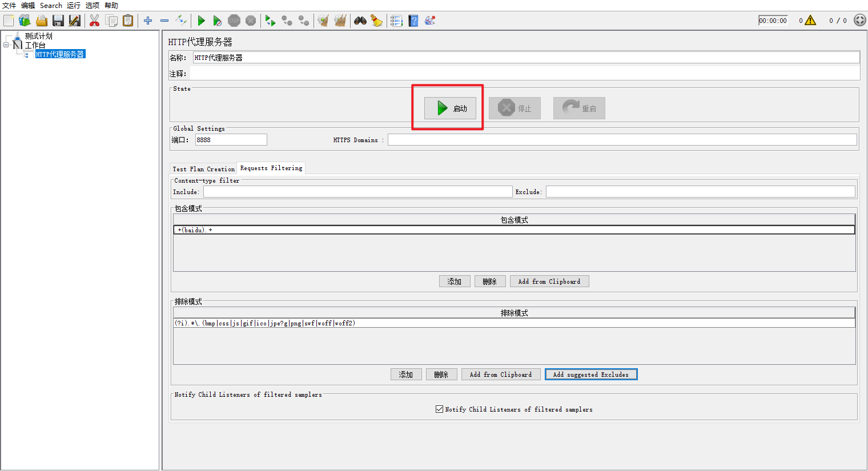Click the Paste clipboard icon
The image size is (868, 471).
click(128, 21)
